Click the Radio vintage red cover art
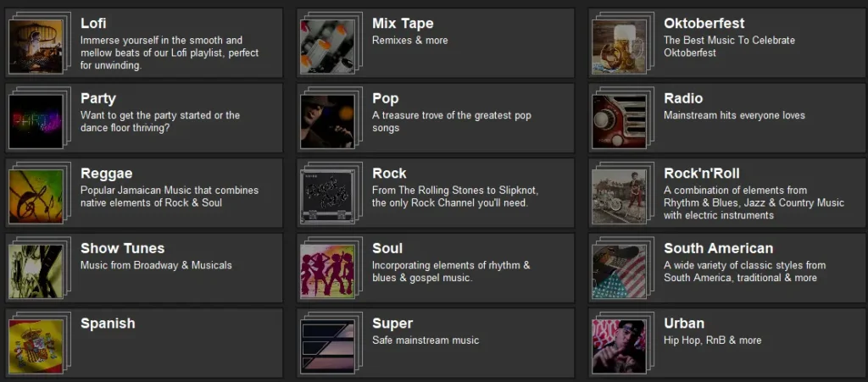 pos(619,121)
